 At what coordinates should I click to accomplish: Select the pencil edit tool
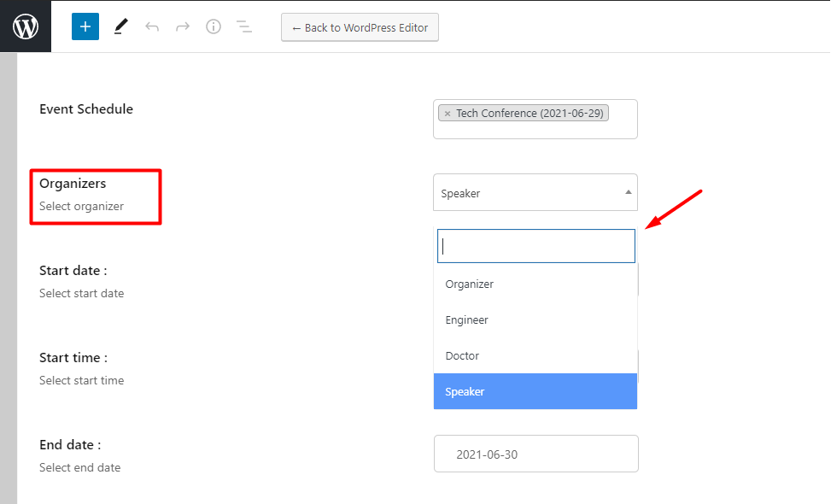click(120, 26)
